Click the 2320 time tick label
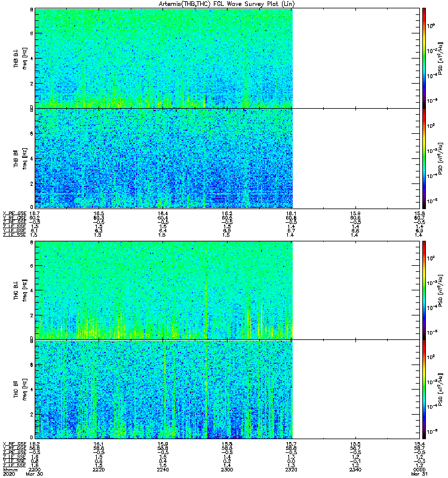 tap(291, 470)
